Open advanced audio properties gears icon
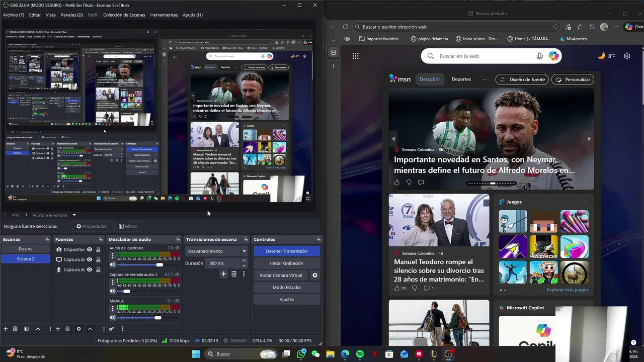Screen dimensions: 644x362 112,329
